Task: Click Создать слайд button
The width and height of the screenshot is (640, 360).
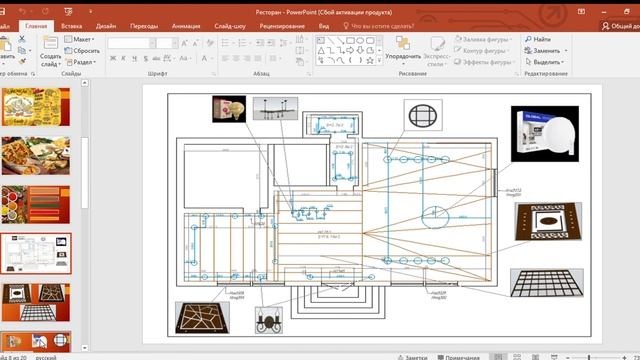Action: click(51, 52)
